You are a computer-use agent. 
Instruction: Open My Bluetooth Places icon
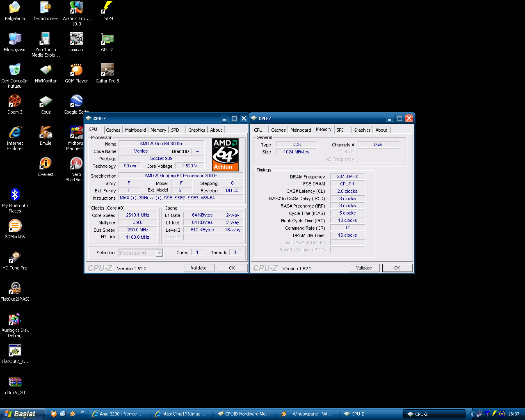tap(15, 201)
